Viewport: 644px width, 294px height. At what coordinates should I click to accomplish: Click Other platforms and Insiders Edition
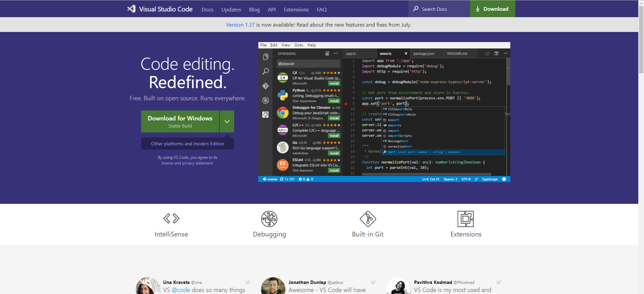pyautogui.click(x=187, y=144)
